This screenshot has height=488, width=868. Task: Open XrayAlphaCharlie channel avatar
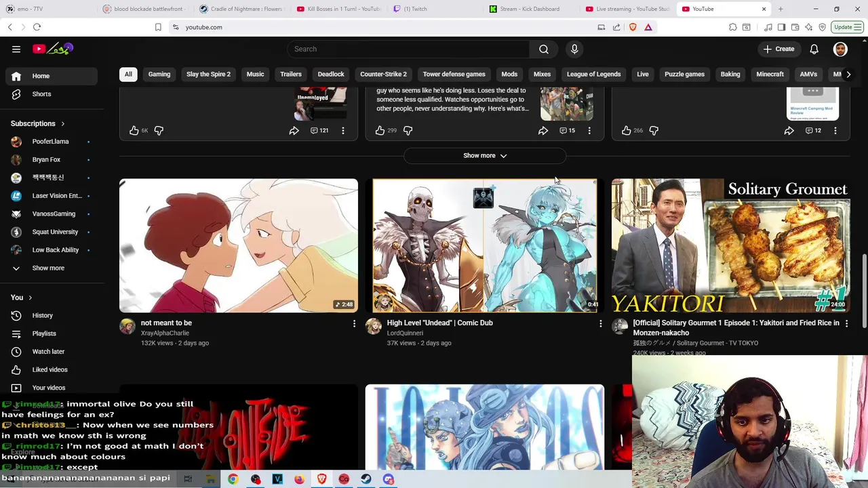pos(127,327)
